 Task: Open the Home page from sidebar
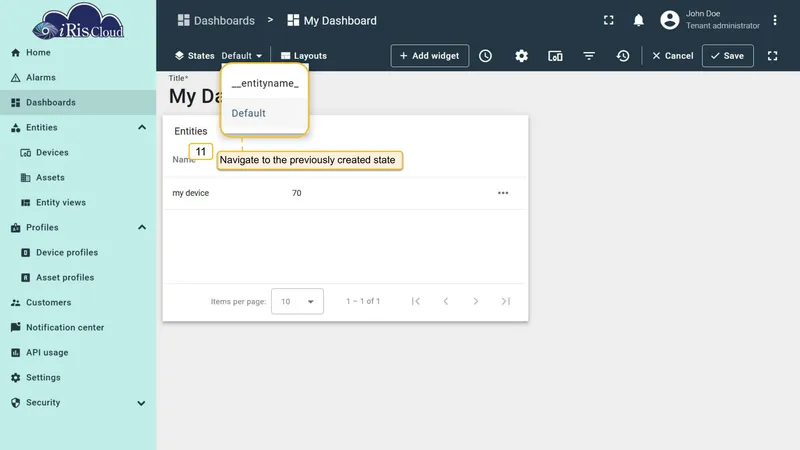point(78,53)
